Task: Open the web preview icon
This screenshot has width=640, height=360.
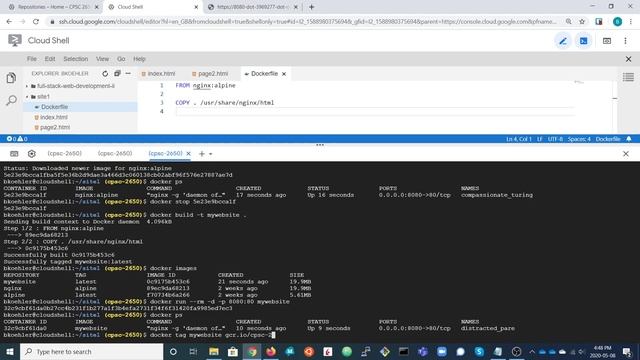Action: [607, 41]
